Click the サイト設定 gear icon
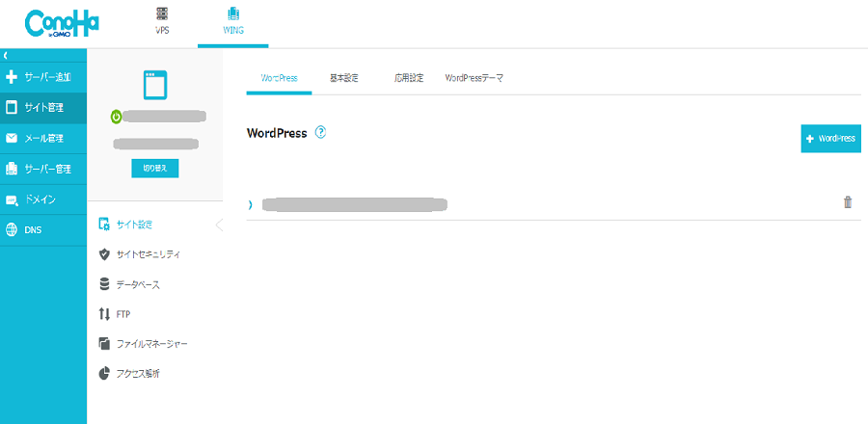This screenshot has height=424, width=868. tap(104, 225)
